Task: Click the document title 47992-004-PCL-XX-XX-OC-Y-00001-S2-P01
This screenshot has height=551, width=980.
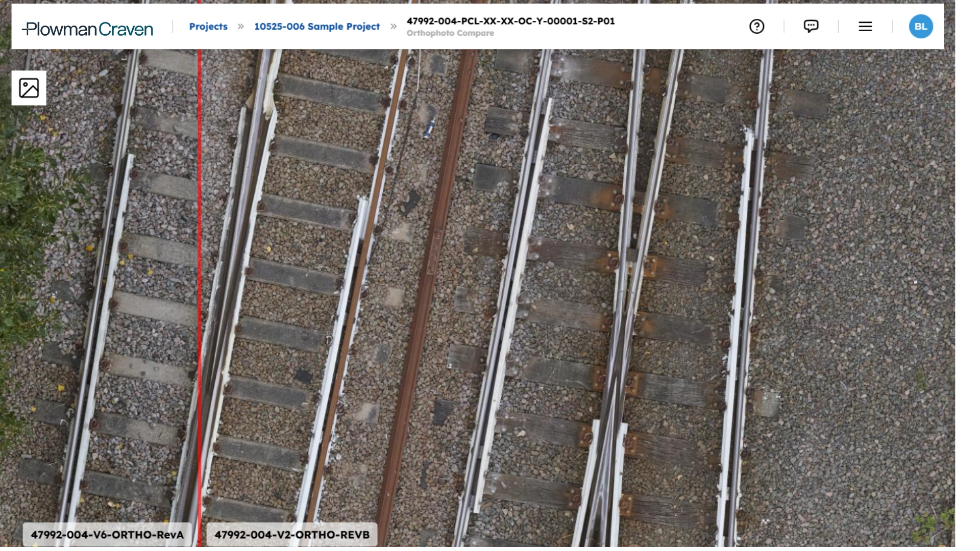Action: pyautogui.click(x=510, y=21)
